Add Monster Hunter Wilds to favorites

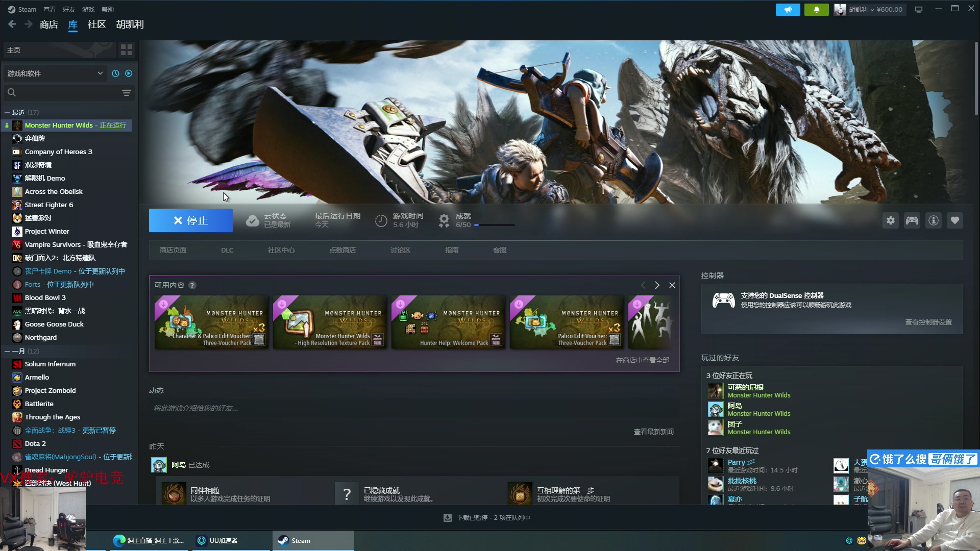[954, 220]
